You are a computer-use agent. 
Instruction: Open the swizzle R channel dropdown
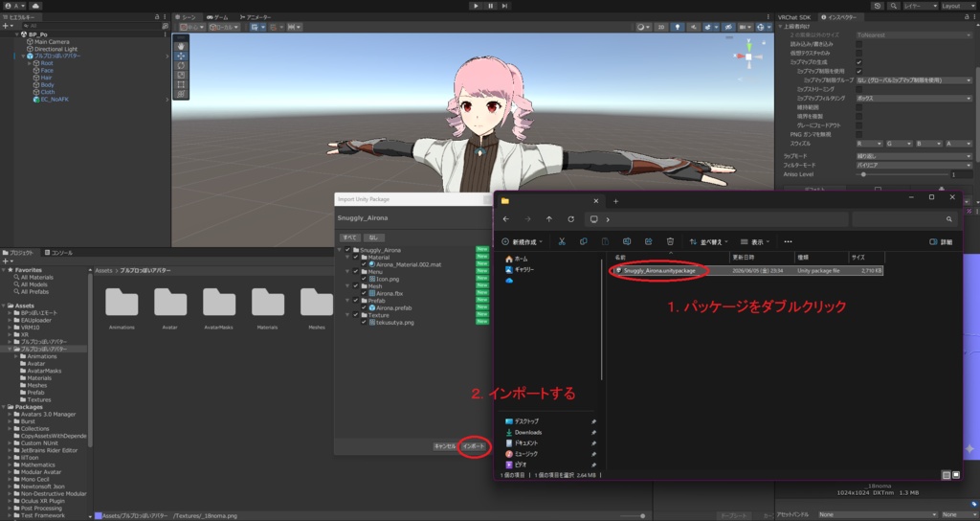click(x=868, y=144)
